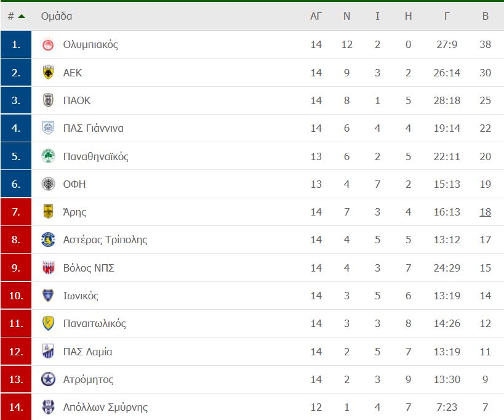Open the ΠΑΣ Γιάννινα team link
The width and height of the screenshot is (504, 420).
click(x=93, y=128)
